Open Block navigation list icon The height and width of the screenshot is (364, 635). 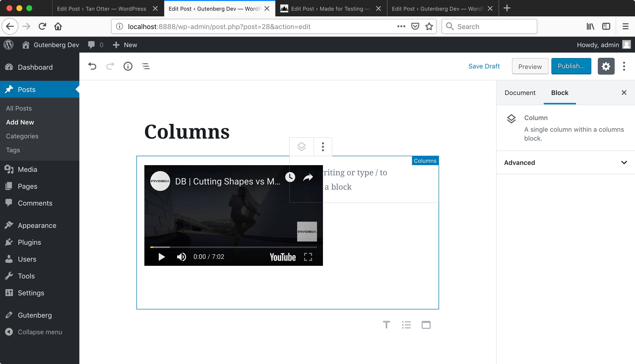point(146,66)
